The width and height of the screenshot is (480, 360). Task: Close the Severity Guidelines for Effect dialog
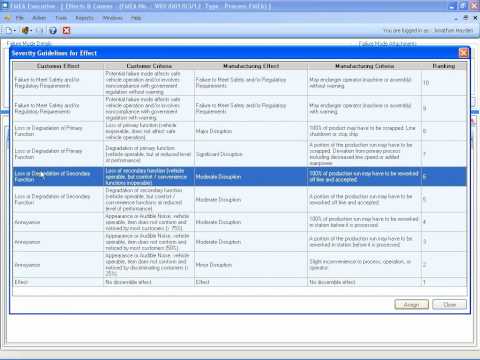pyautogui.click(x=464, y=53)
